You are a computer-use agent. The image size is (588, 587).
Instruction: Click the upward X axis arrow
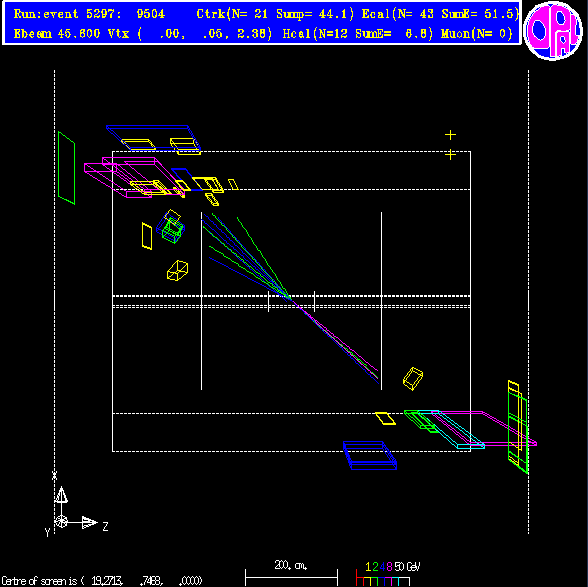[x=61, y=494]
